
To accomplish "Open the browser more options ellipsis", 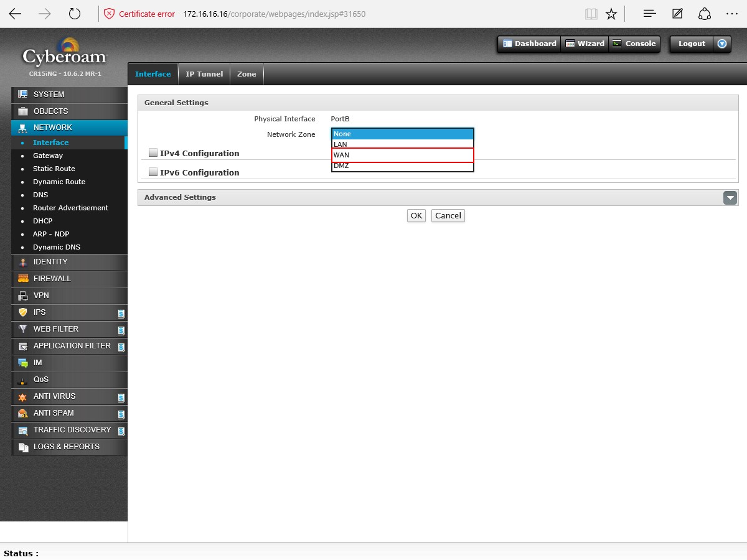I will pos(732,14).
